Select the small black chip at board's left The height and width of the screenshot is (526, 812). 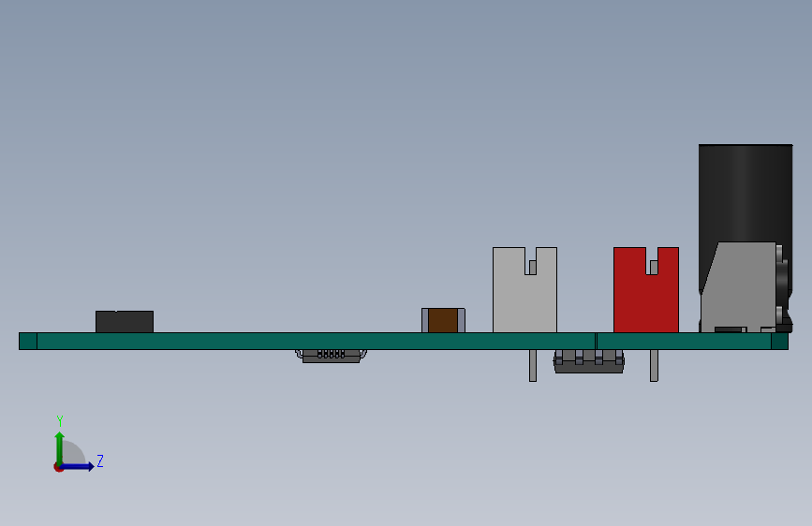(x=125, y=322)
